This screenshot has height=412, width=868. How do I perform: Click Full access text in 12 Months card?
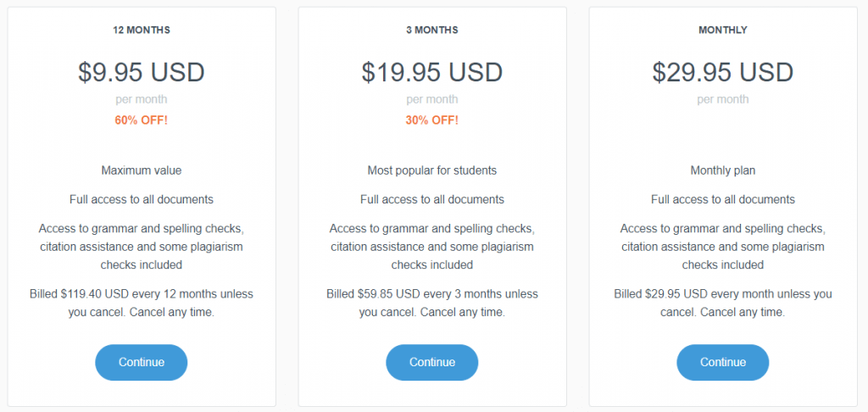tap(142, 199)
